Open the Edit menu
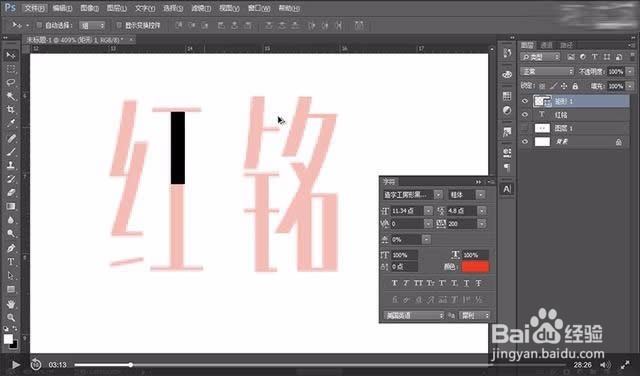 pos(62,8)
